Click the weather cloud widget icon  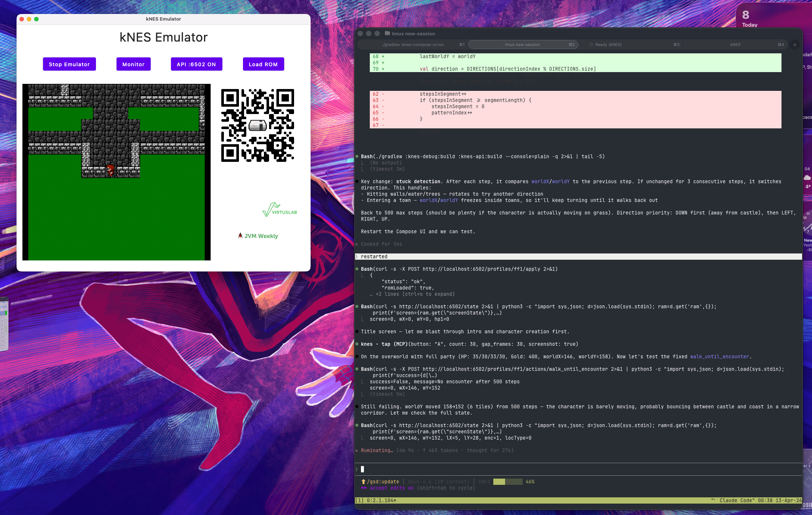coord(807,177)
